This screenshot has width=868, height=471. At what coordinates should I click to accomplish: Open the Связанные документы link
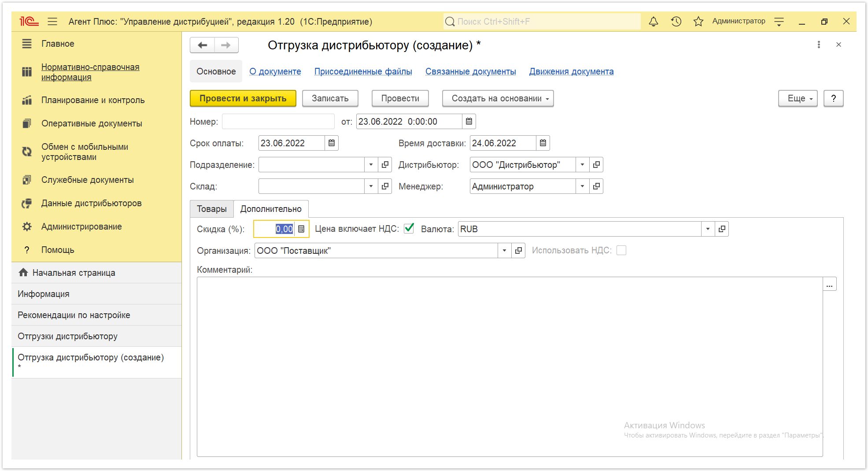(x=470, y=71)
